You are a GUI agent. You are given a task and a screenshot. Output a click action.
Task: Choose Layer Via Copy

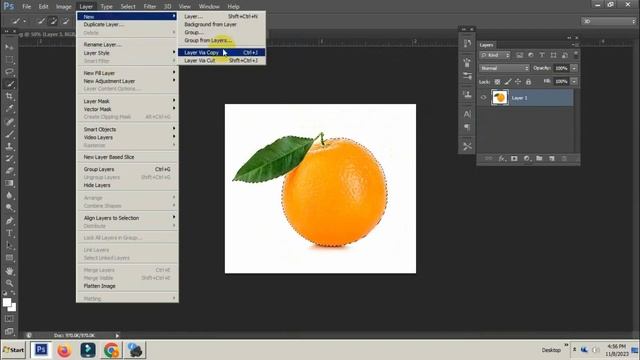(222, 52)
